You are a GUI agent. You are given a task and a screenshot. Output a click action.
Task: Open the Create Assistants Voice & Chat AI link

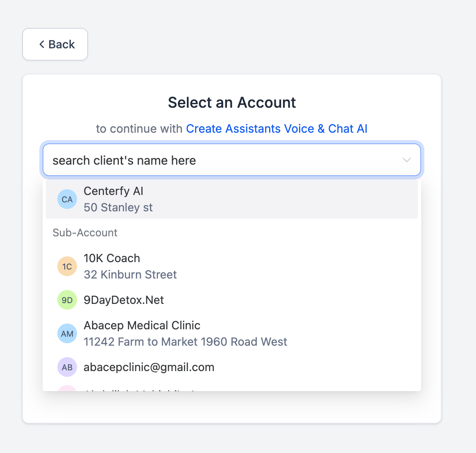point(277,129)
